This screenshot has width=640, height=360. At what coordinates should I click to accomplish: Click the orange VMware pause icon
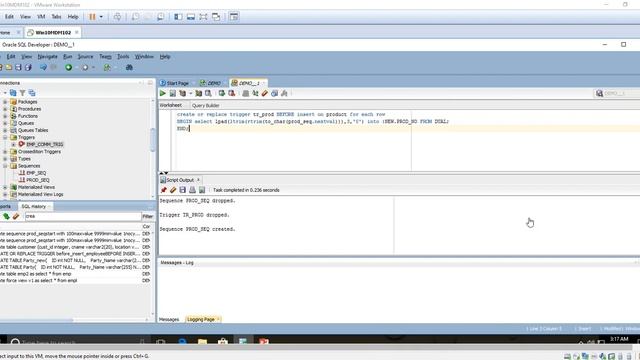click(x=92, y=17)
